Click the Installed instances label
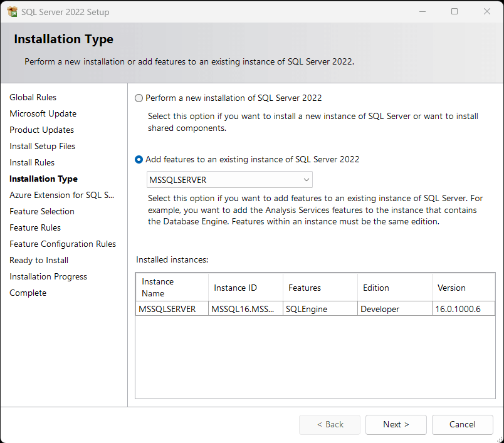 point(172,259)
